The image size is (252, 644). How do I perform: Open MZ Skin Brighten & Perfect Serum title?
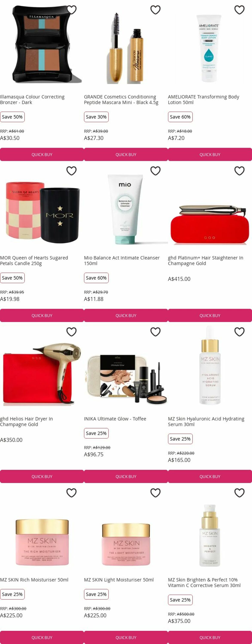coord(204,583)
